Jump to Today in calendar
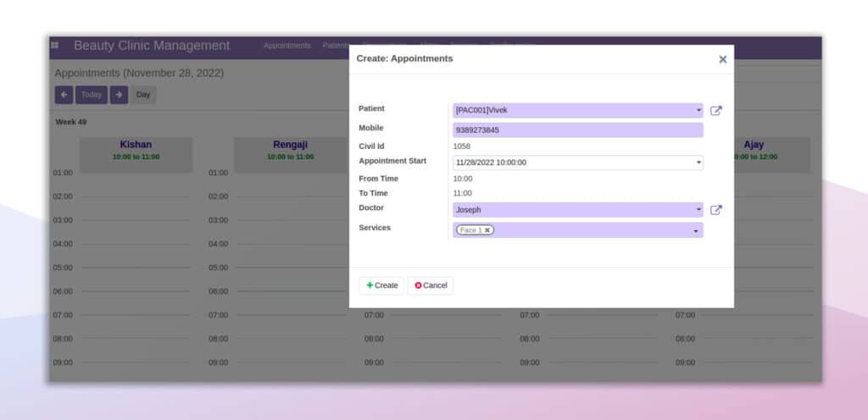 pos(92,95)
